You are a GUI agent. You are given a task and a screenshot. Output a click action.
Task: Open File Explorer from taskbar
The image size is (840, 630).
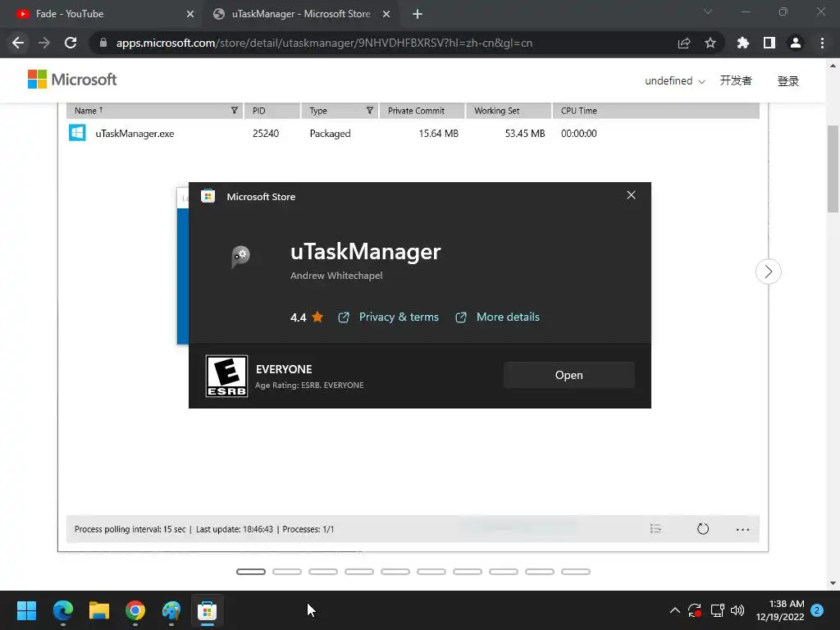99,610
